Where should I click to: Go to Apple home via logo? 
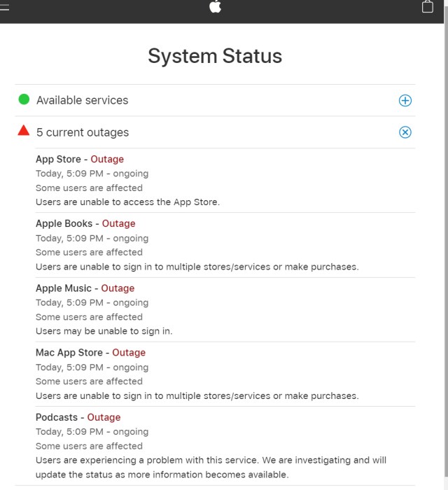point(216,6)
